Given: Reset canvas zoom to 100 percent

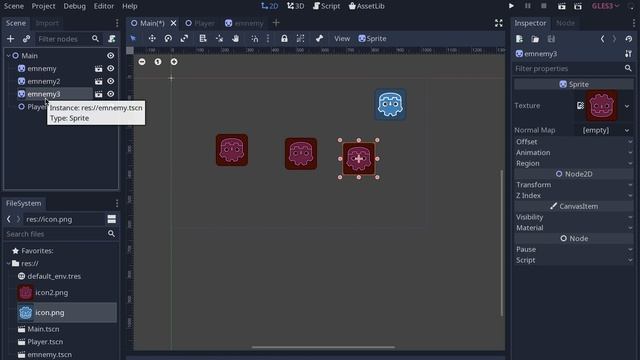Looking at the screenshot, I should click(158, 62).
